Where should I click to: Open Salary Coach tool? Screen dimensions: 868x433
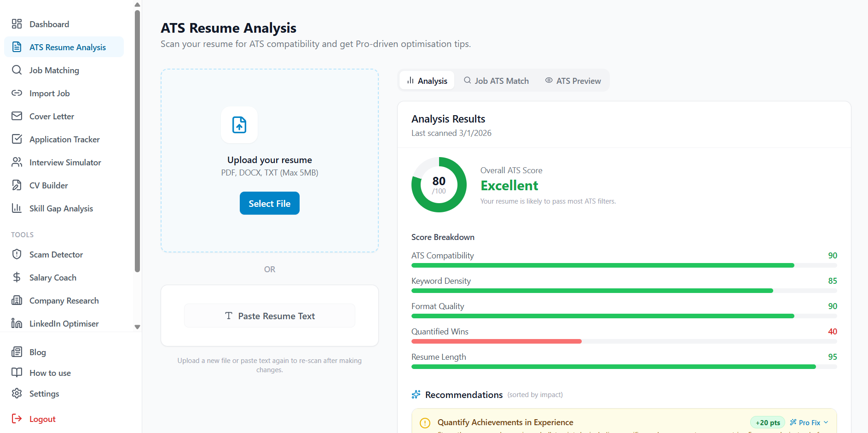[x=64, y=277]
